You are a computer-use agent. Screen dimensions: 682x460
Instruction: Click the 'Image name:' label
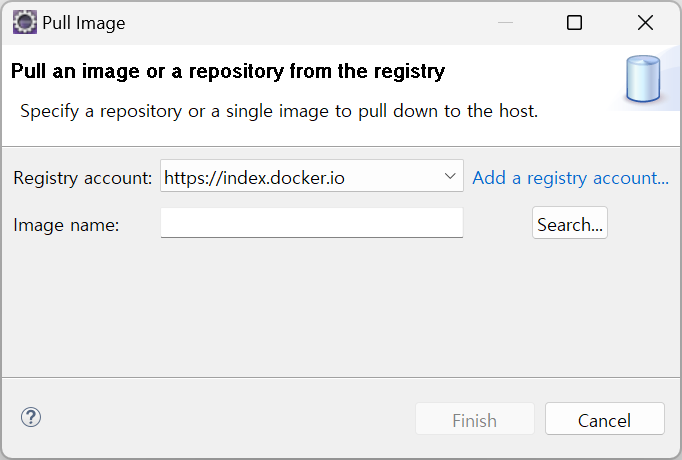tap(66, 225)
